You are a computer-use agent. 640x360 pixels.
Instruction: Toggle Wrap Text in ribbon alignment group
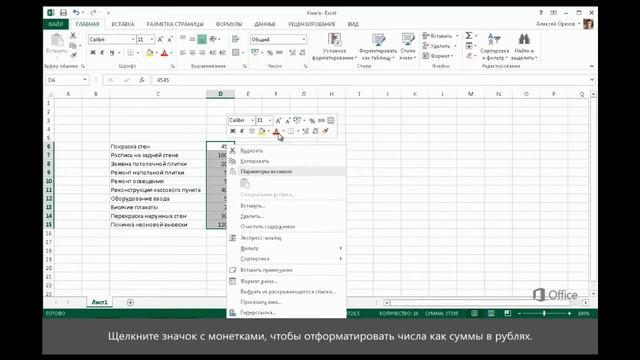(x=236, y=39)
